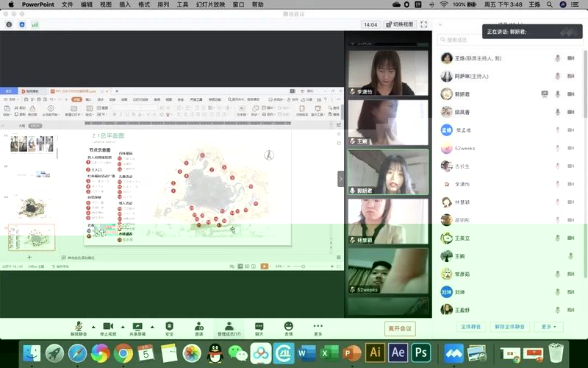
Task: Stop video with 停止视频 button
Action: coord(108,328)
